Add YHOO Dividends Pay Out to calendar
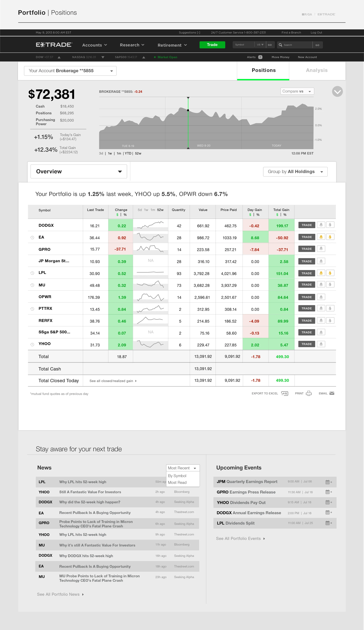 [x=328, y=502]
